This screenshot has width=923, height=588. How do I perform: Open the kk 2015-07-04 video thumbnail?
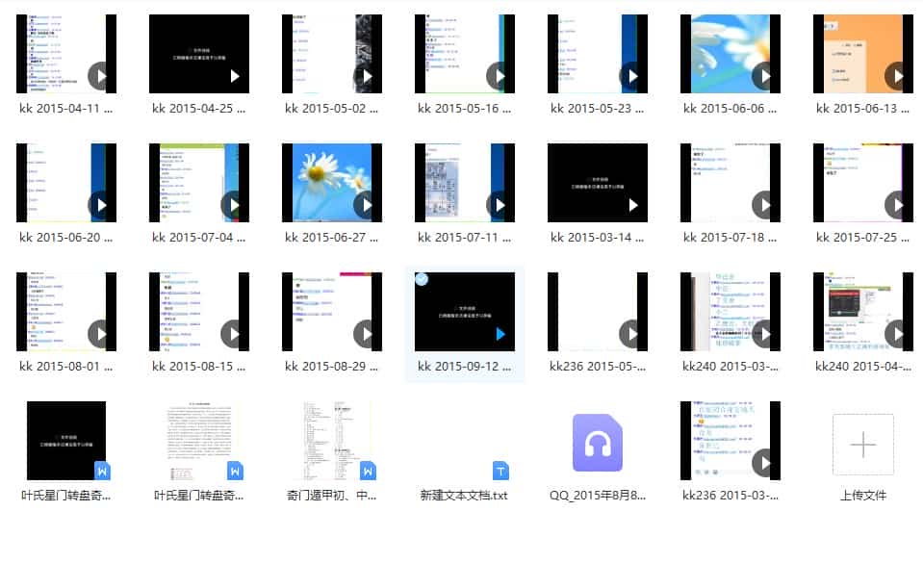click(199, 183)
